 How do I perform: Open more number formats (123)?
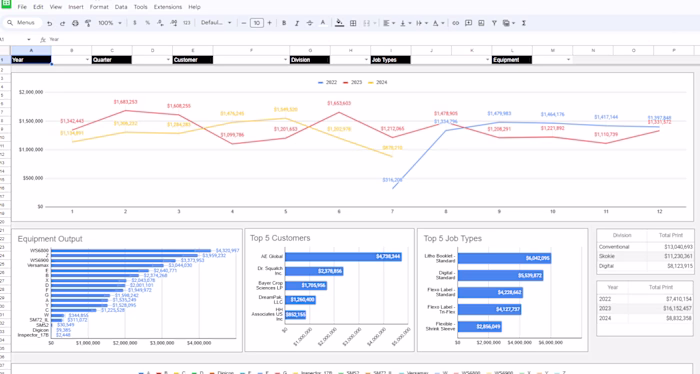tap(187, 23)
